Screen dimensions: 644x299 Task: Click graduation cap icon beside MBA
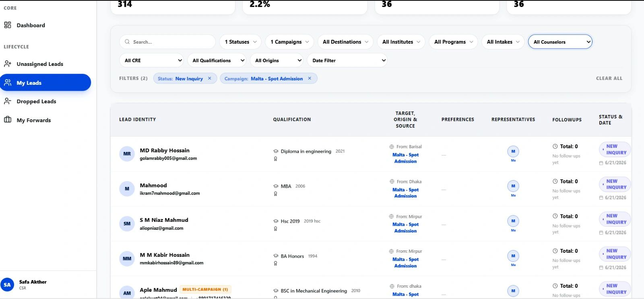coord(276,186)
